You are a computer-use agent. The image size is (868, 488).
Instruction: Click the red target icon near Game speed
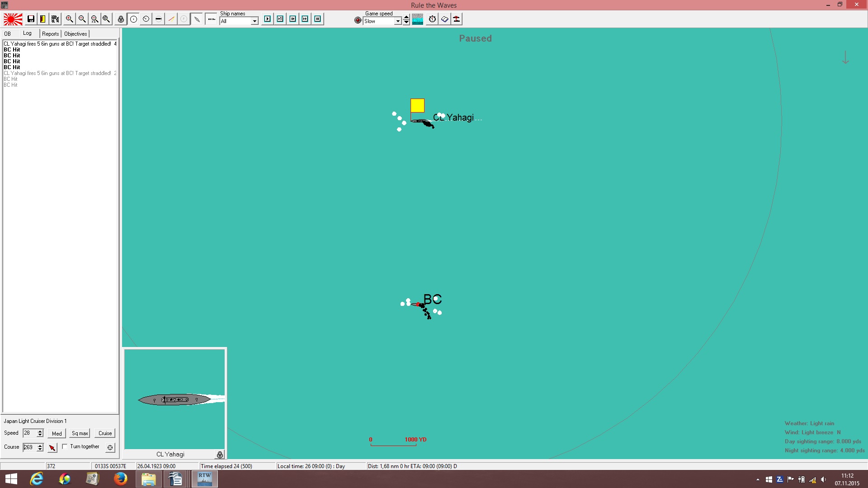(358, 20)
